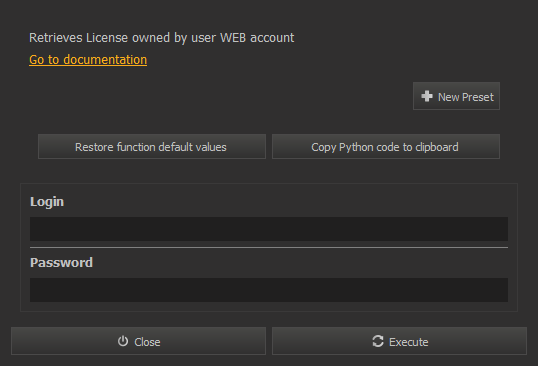Click the Retrieves License description text
538x366 pixels.
[x=162, y=38]
